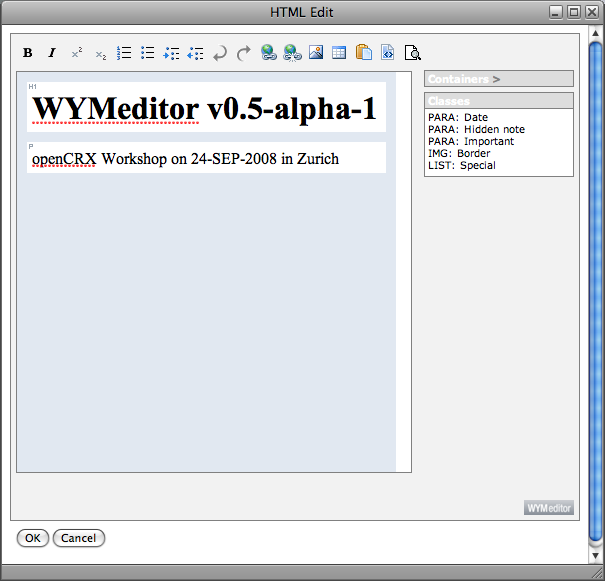Insert a hyperlink
Image resolution: width=605 pixels, height=581 pixels.
point(269,52)
